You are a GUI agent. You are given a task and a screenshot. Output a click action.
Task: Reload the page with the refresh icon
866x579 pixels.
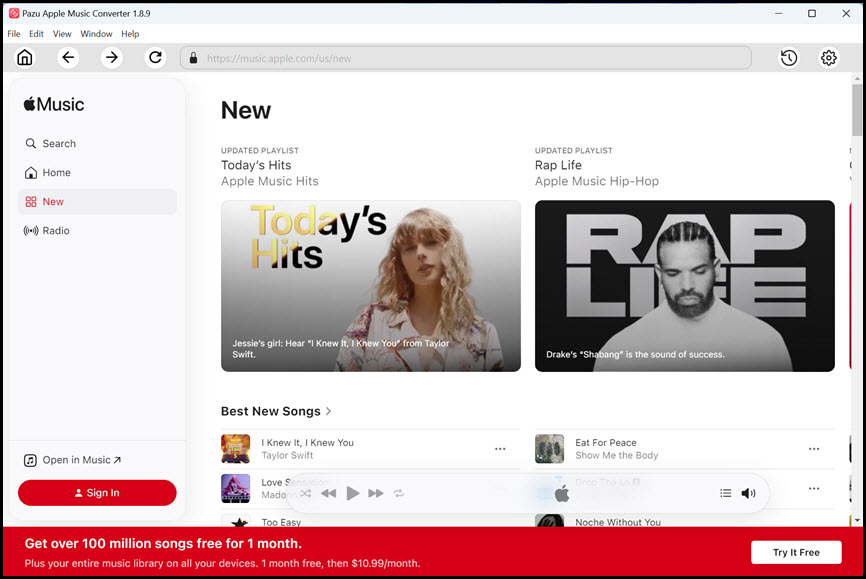155,57
